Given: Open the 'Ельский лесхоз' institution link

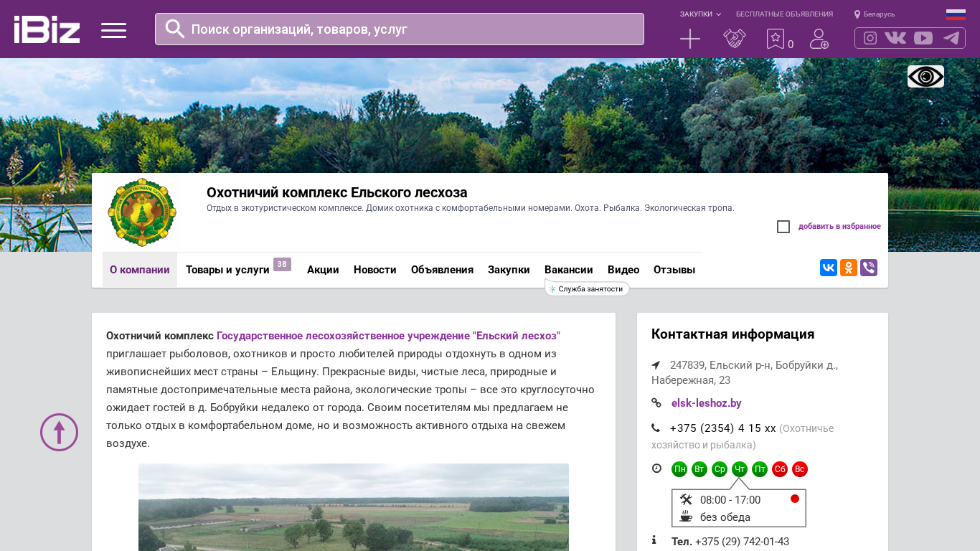Looking at the screenshot, I should coord(388,336).
